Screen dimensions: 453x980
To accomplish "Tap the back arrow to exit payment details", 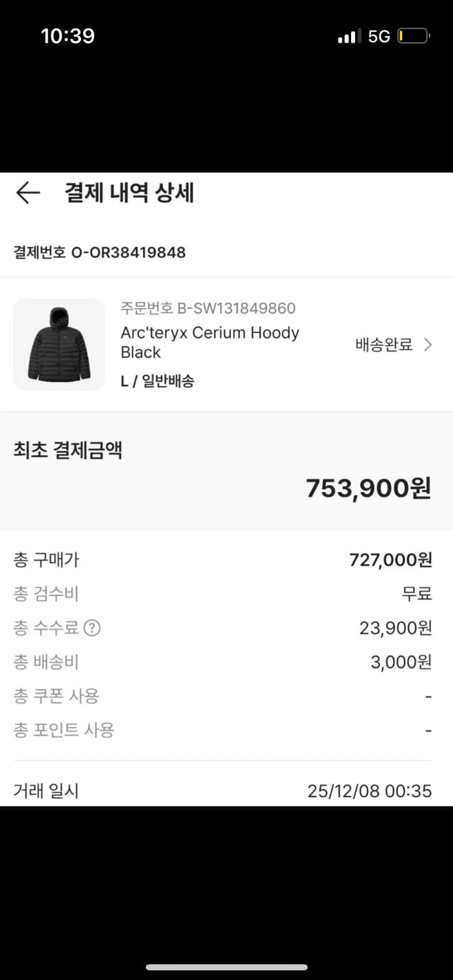I will coord(27,193).
